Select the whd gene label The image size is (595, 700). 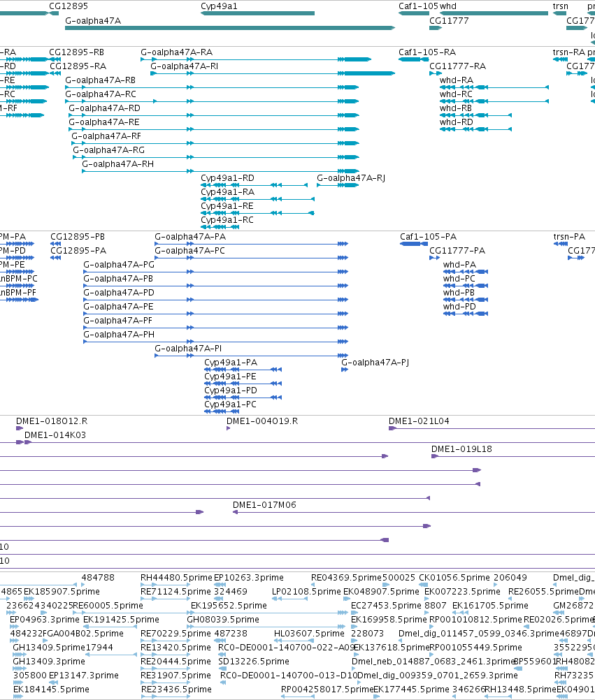coord(448,6)
